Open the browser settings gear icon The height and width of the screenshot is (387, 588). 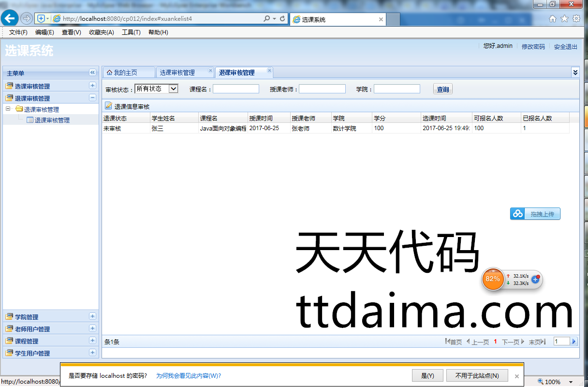(576, 19)
